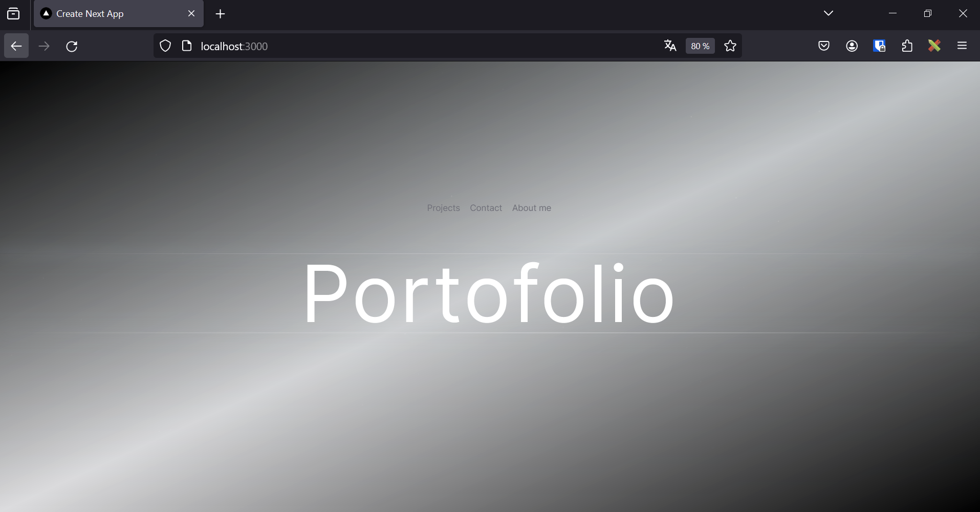The height and width of the screenshot is (512, 980).
Task: Open the Firefox View button
Action: pos(14,14)
